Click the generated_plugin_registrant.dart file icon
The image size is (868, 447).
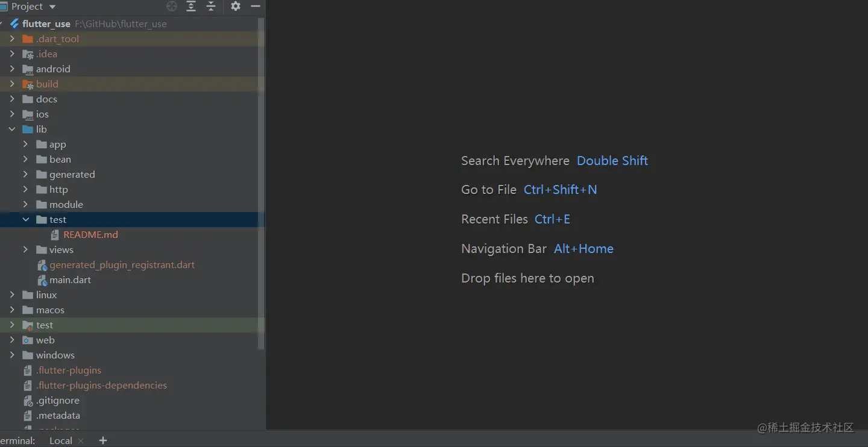tap(42, 265)
